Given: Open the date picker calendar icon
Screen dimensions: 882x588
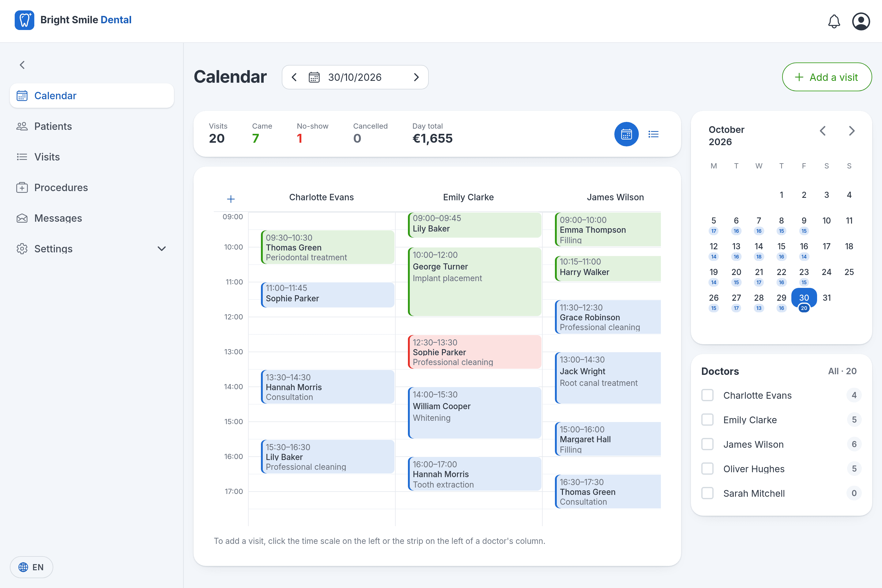Looking at the screenshot, I should [x=314, y=77].
